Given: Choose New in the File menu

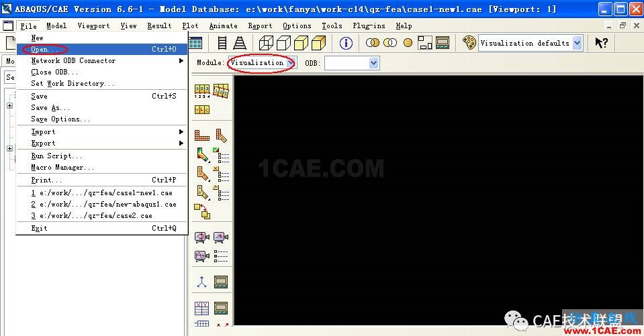Looking at the screenshot, I should 102,38.
